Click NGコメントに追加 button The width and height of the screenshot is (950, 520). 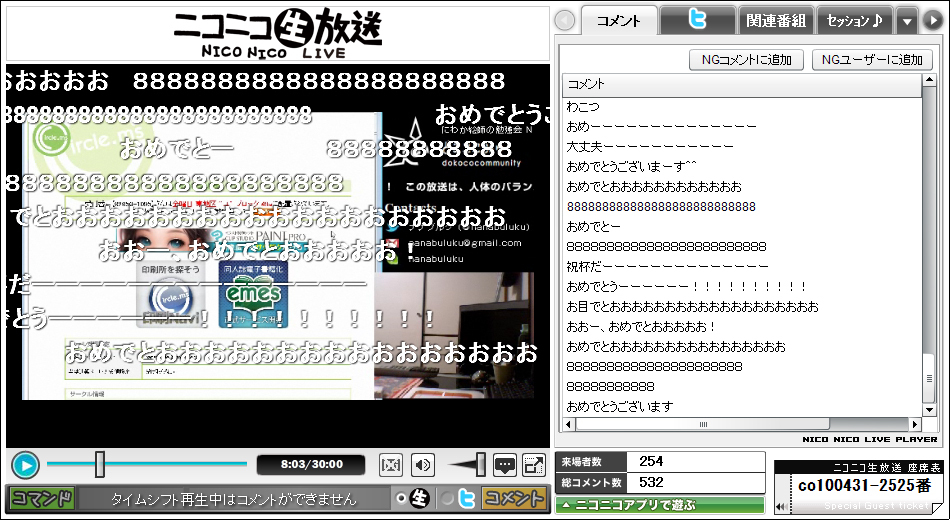click(x=746, y=59)
